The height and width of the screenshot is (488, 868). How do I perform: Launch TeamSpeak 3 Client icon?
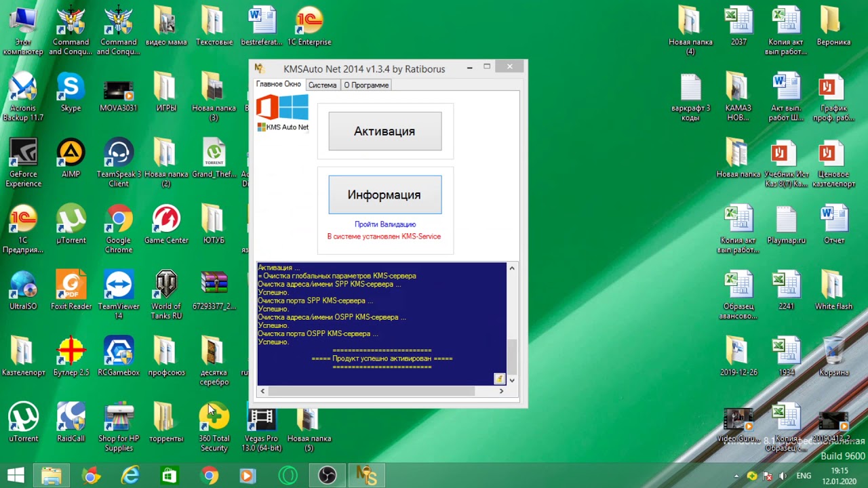click(x=119, y=163)
